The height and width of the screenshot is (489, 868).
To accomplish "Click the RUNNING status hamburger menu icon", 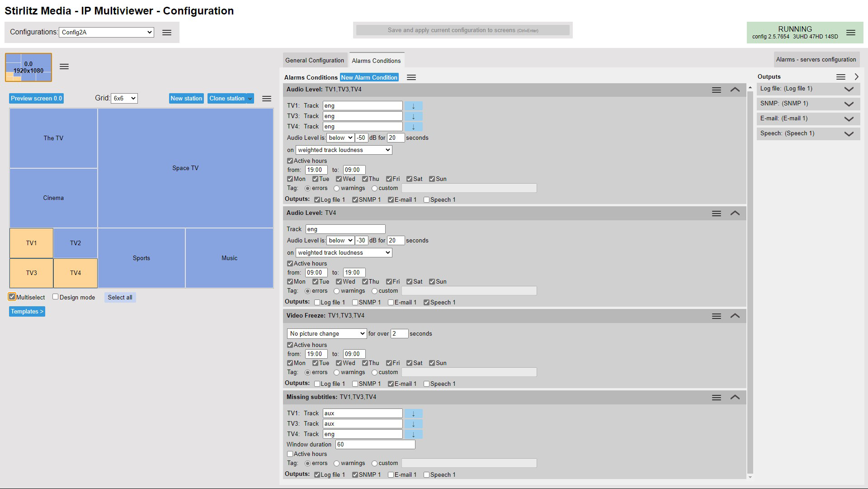I will (852, 32).
